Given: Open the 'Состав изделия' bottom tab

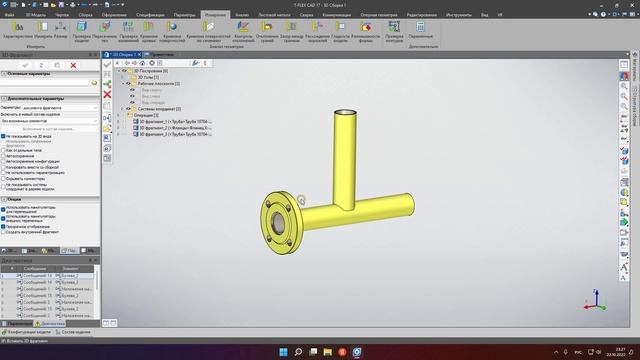Looking at the screenshot, I should [x=73, y=332].
